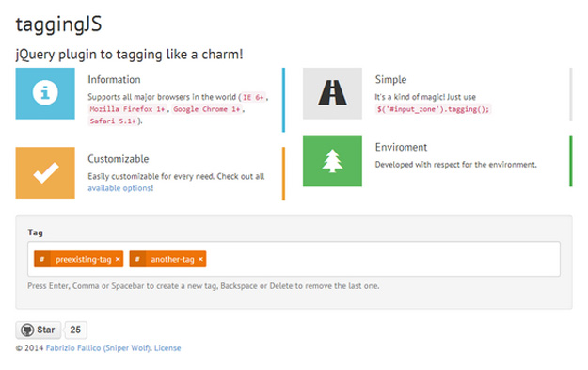Viewport: 588px width, 370px height.
Task: Click inside the Tag input field
Action: pyautogui.click(x=294, y=259)
